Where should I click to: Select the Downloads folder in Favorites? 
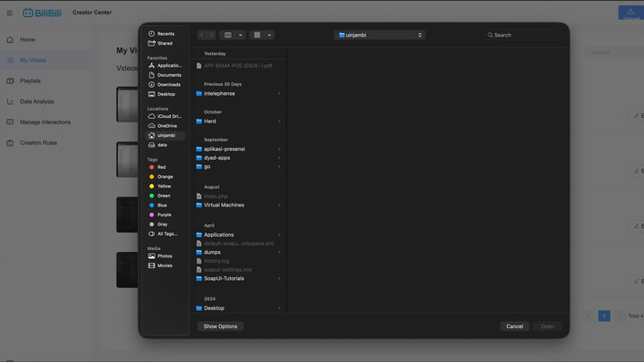tap(168, 84)
